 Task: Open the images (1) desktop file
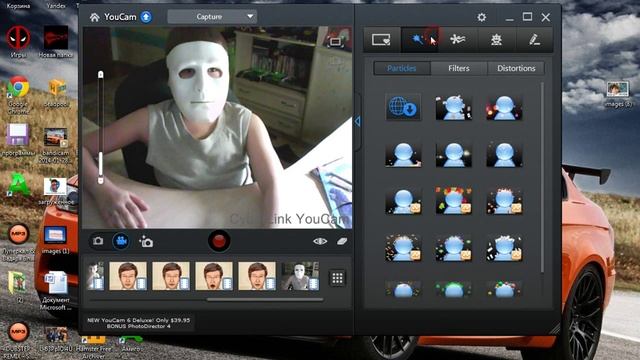tap(55, 240)
